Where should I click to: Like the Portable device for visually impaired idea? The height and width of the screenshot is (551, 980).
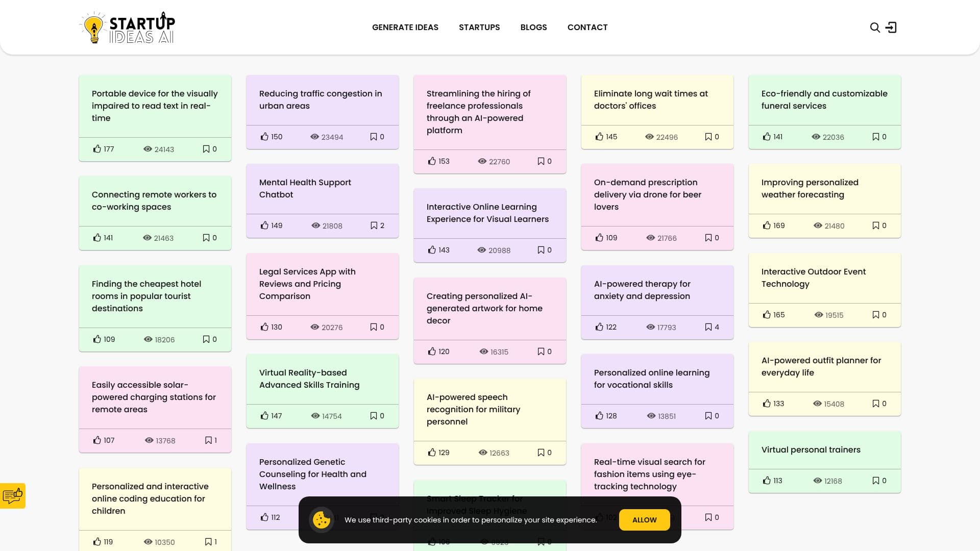[97, 149]
